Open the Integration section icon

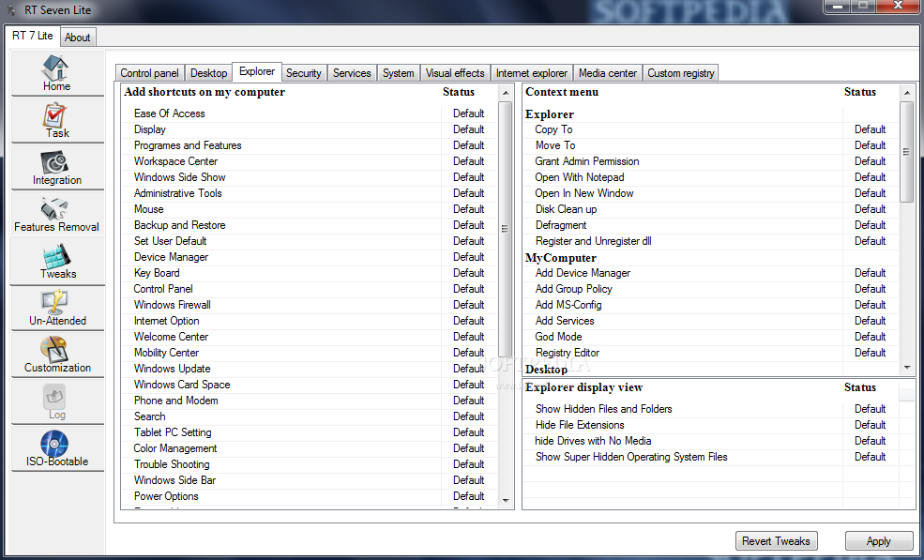pos(57,167)
